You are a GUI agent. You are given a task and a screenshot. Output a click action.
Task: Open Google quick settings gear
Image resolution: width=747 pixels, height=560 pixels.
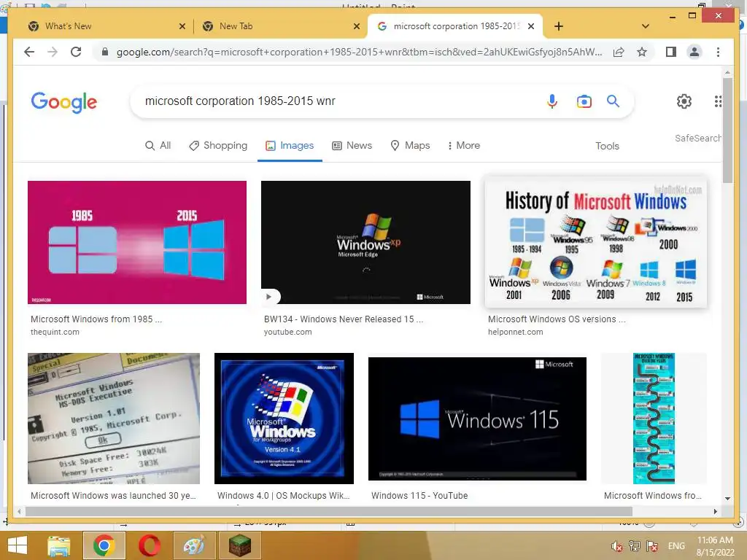(684, 101)
